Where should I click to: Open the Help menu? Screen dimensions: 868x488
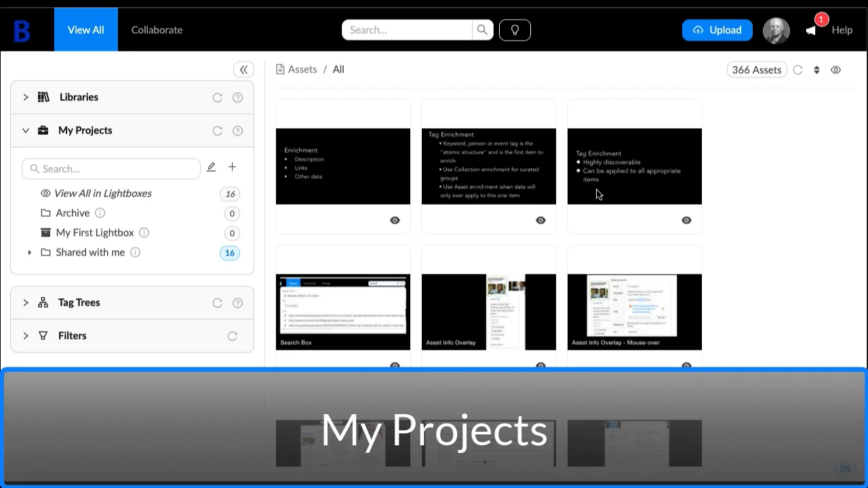(x=842, y=30)
